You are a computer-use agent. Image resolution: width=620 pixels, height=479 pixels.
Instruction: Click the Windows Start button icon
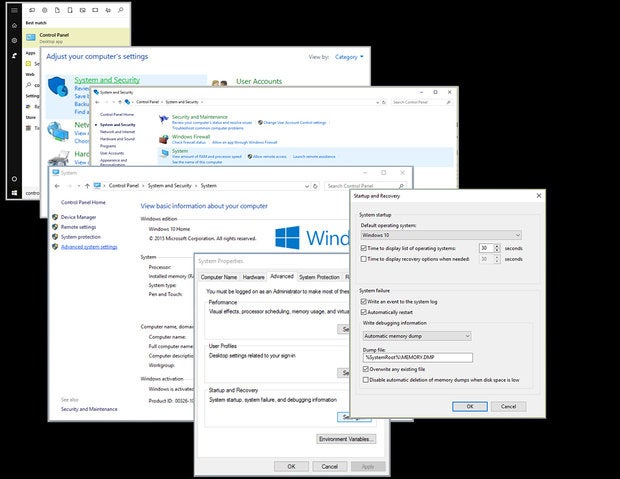(x=14, y=193)
